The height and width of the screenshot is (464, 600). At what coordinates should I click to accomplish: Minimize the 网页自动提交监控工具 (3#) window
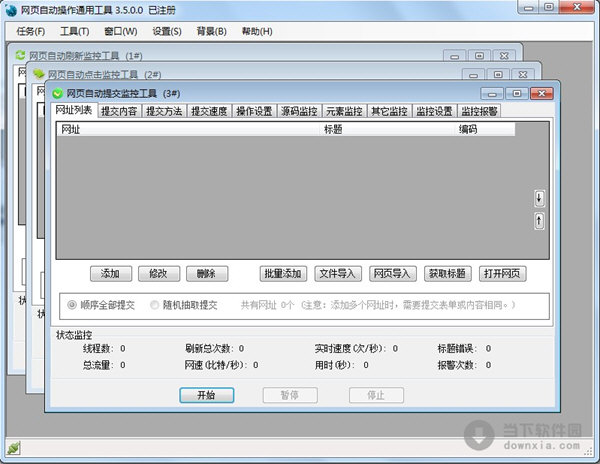(492, 93)
